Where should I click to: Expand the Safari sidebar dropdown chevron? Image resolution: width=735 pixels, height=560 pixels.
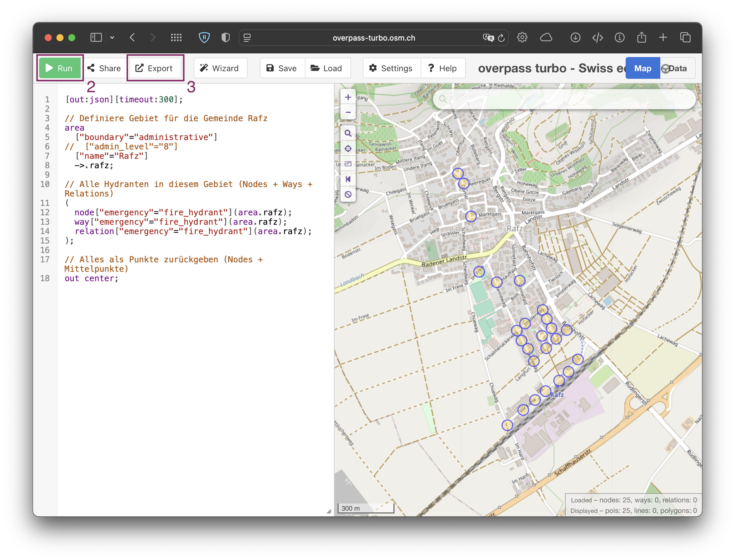click(112, 38)
